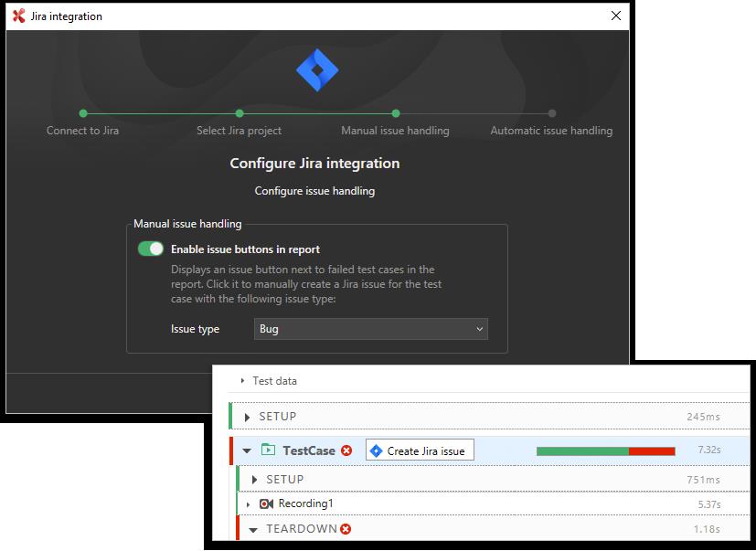Image resolution: width=756 pixels, height=551 pixels.
Task: Go to the Connect to Jira step
Action: (x=82, y=131)
